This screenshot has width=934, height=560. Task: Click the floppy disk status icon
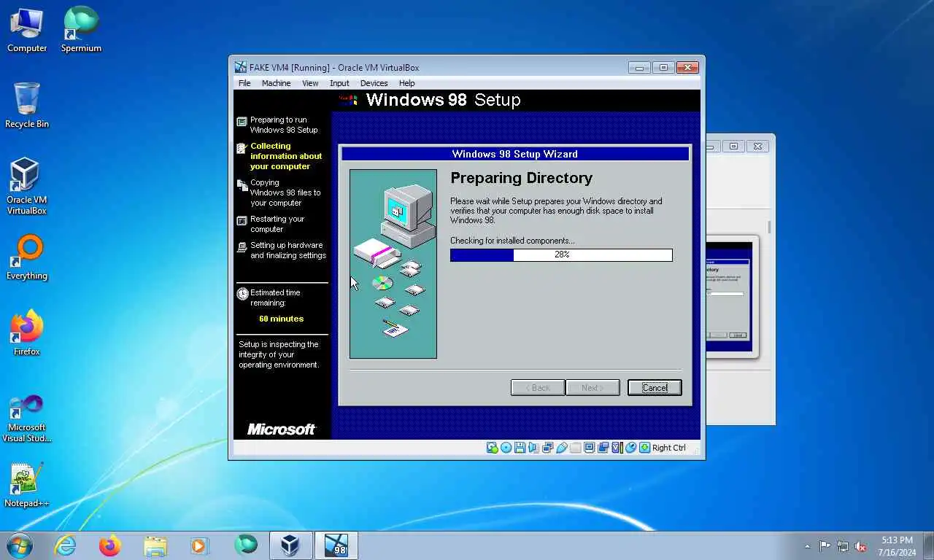tap(520, 448)
